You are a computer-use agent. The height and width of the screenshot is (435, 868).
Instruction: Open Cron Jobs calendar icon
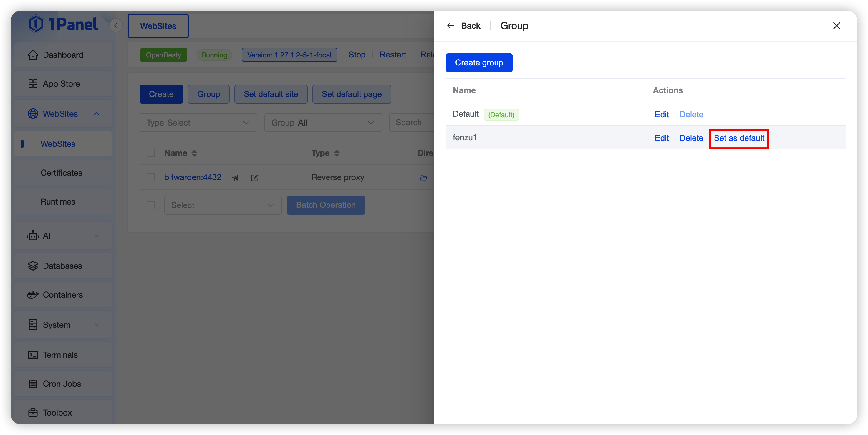[33, 384]
